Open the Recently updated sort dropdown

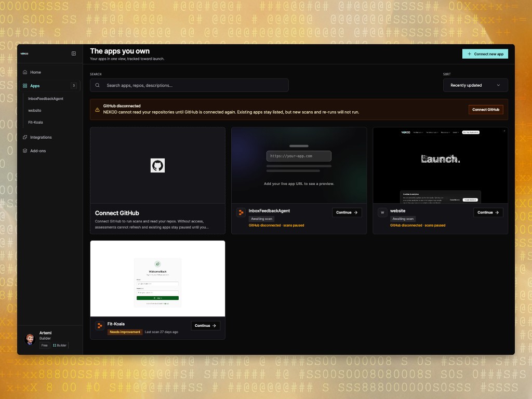click(x=475, y=86)
